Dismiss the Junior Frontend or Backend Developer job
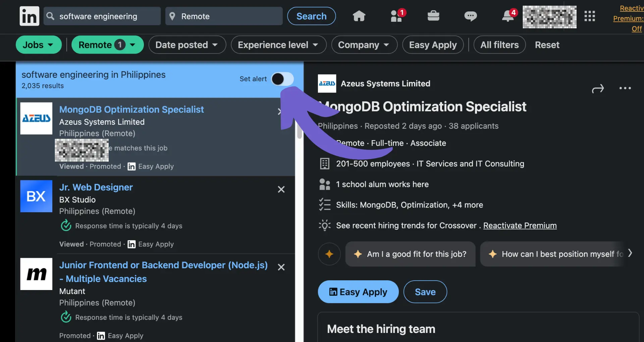 (281, 267)
